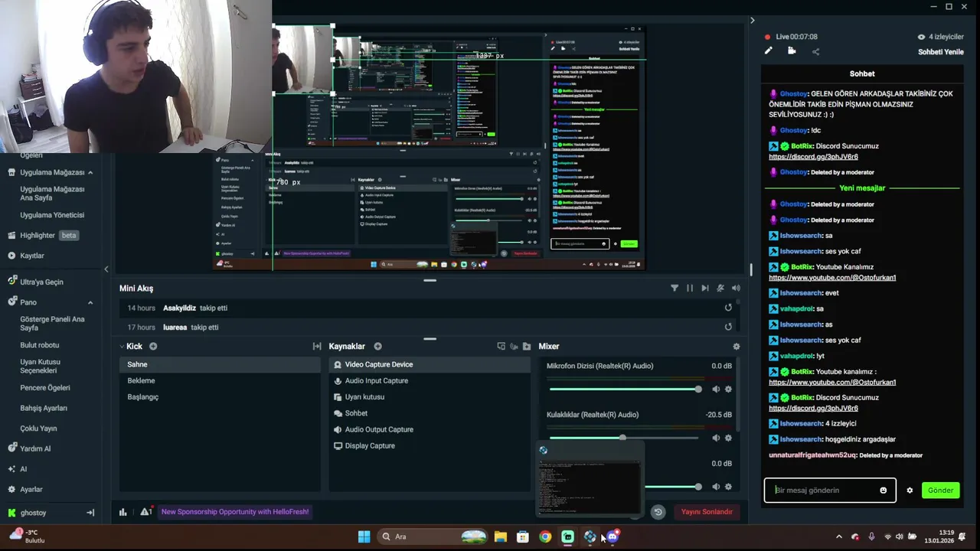This screenshot has height=551, width=980.
Task: Collapse left sidebar with edge arrow
Action: [106, 269]
